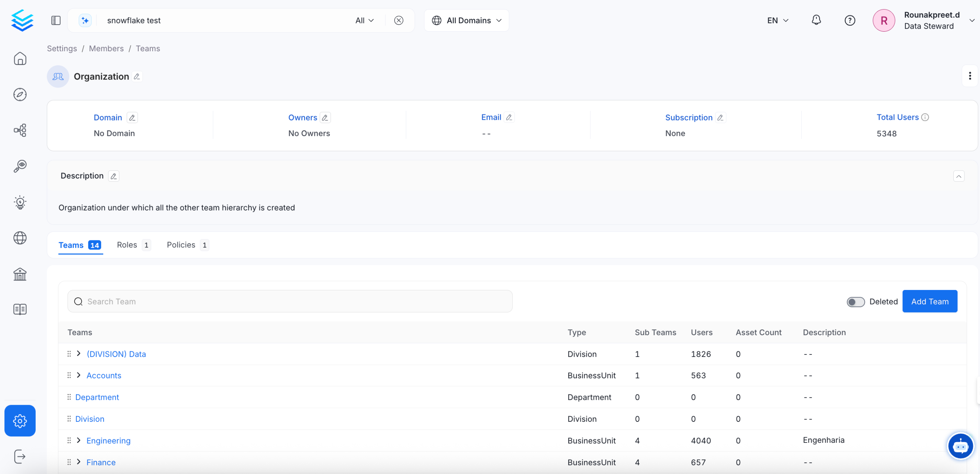Click the help question mark icon

849,20
